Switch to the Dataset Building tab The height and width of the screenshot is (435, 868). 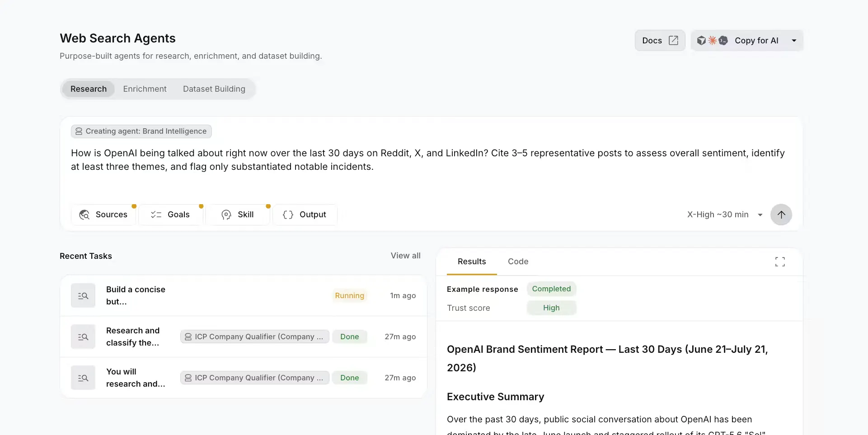(x=214, y=89)
